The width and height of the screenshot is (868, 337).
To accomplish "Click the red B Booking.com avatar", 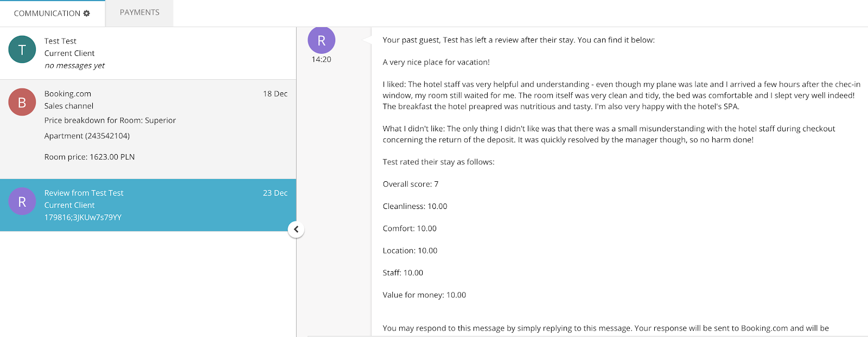I will (22, 102).
